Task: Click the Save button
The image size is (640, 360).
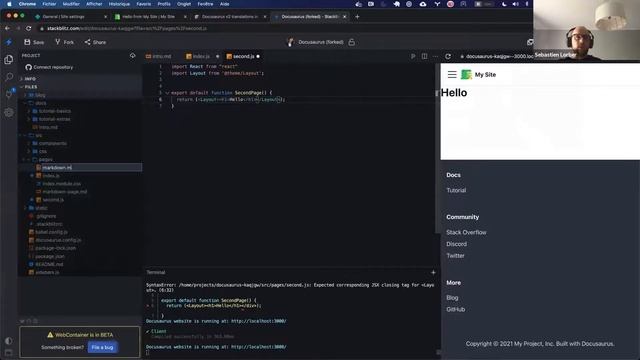Action: (x=34, y=42)
